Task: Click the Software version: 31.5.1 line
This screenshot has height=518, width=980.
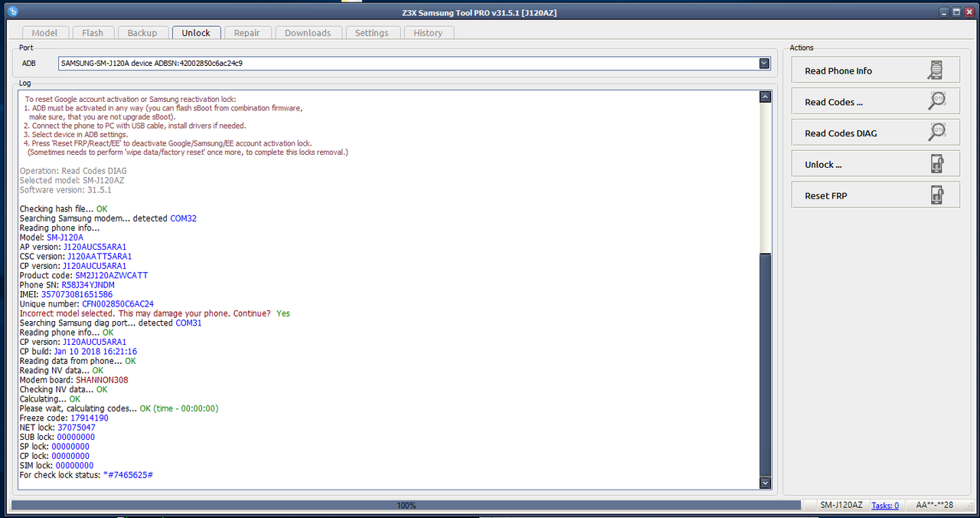Action: coord(65,190)
